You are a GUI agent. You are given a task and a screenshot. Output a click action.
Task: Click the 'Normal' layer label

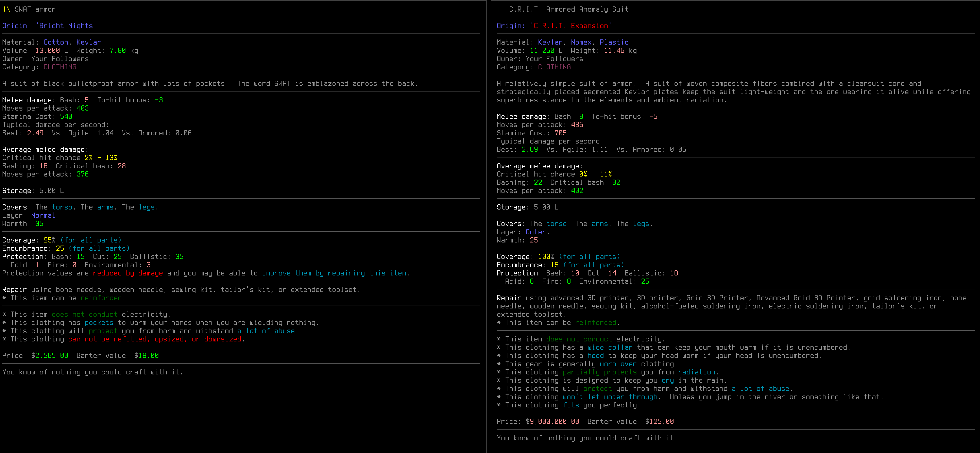tap(43, 215)
